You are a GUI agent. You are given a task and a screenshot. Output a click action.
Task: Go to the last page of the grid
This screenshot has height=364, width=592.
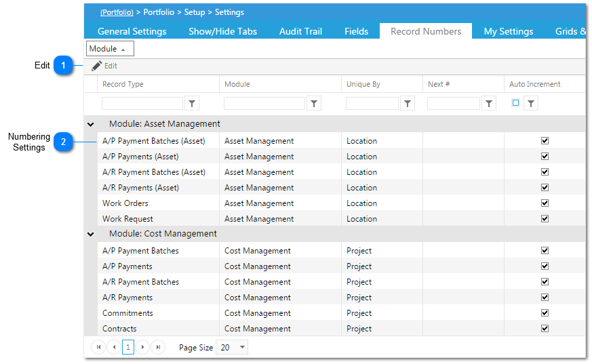(158, 347)
